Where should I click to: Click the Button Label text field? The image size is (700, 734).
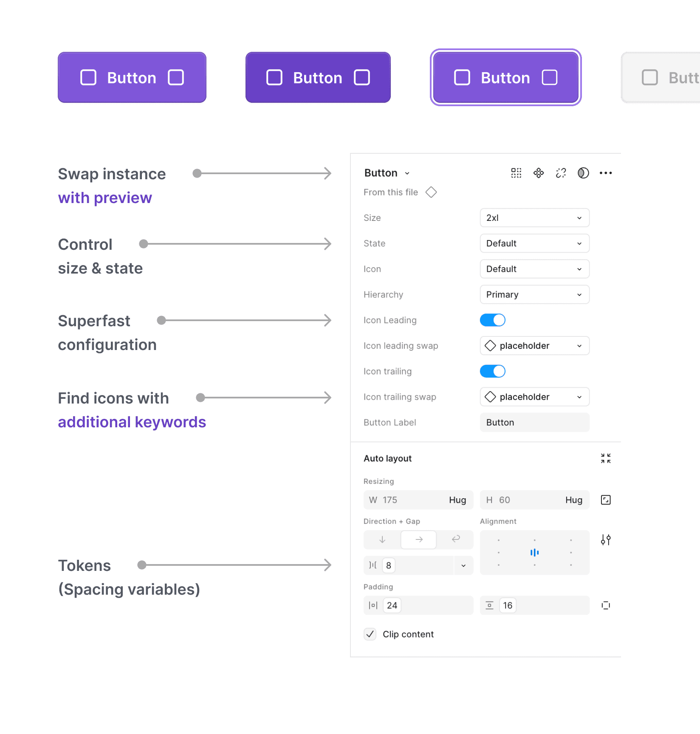click(535, 422)
